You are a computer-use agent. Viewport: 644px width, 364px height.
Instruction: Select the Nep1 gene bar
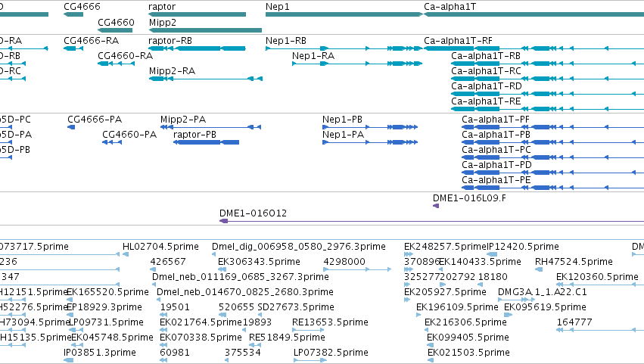(x=344, y=14)
